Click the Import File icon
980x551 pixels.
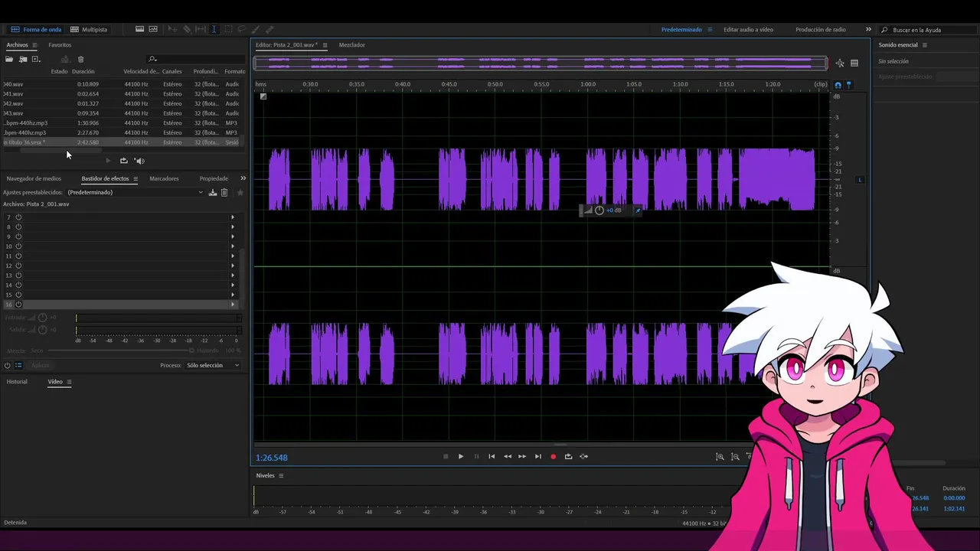coord(23,59)
